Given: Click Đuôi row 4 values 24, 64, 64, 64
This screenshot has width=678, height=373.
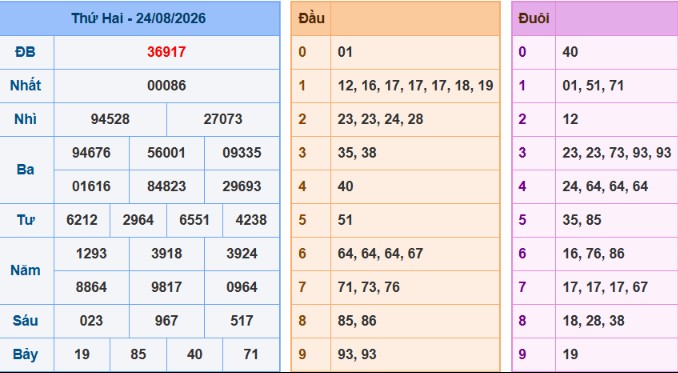Looking at the screenshot, I should [x=605, y=186].
